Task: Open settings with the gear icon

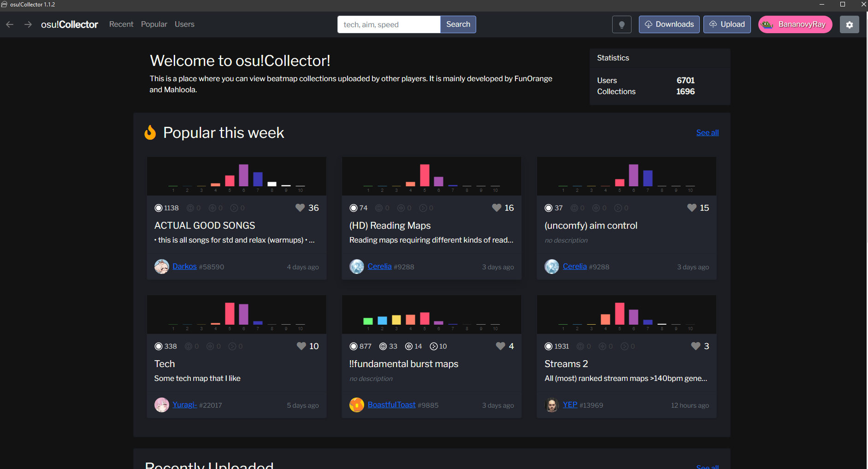Action: tap(849, 24)
